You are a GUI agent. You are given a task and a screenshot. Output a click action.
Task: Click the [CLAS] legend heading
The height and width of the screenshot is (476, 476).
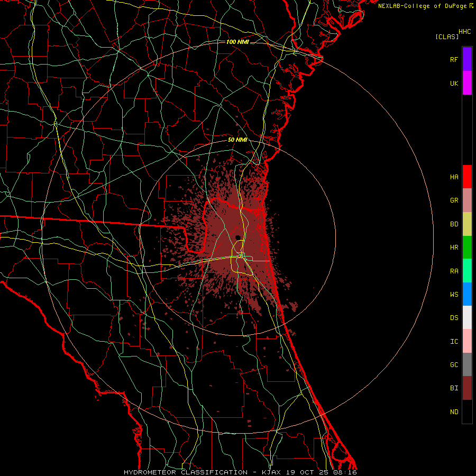pyautogui.click(x=447, y=36)
